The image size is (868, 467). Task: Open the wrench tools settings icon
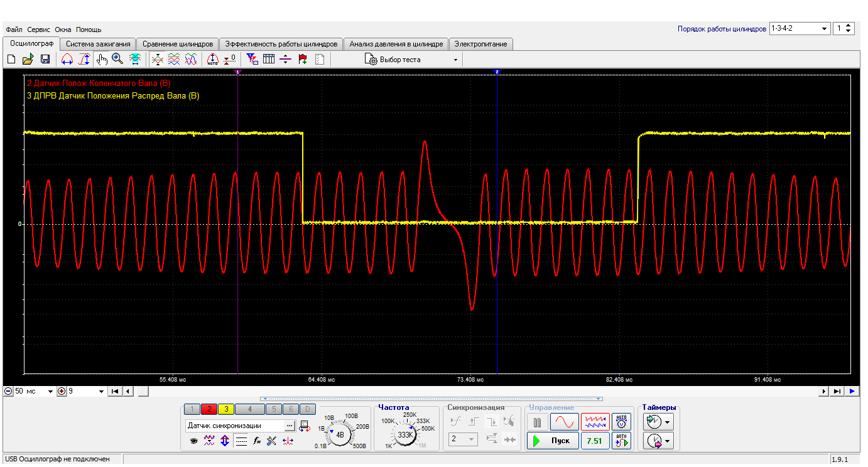pyautogui.click(x=271, y=441)
